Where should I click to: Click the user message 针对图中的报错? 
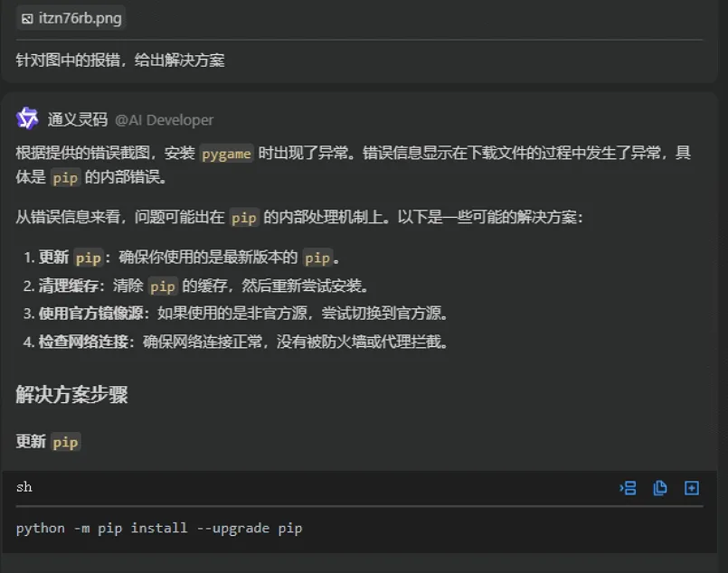click(120, 61)
